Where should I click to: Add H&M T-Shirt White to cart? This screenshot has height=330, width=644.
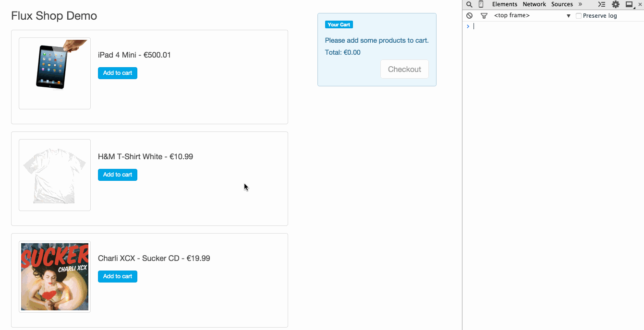[x=118, y=175]
